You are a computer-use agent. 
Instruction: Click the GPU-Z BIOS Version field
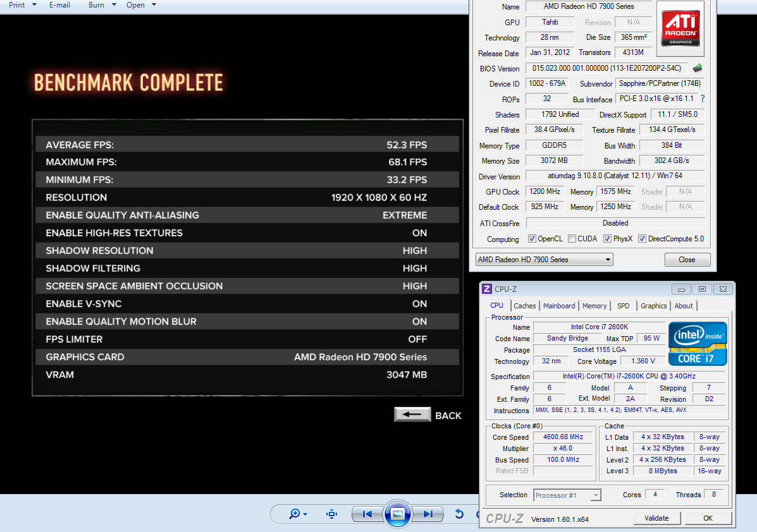pyautogui.click(x=607, y=68)
